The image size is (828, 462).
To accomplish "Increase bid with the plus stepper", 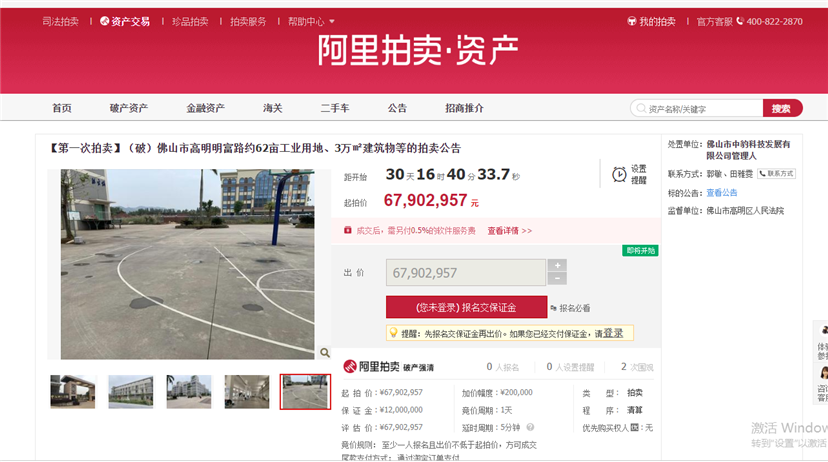I will click(x=557, y=266).
